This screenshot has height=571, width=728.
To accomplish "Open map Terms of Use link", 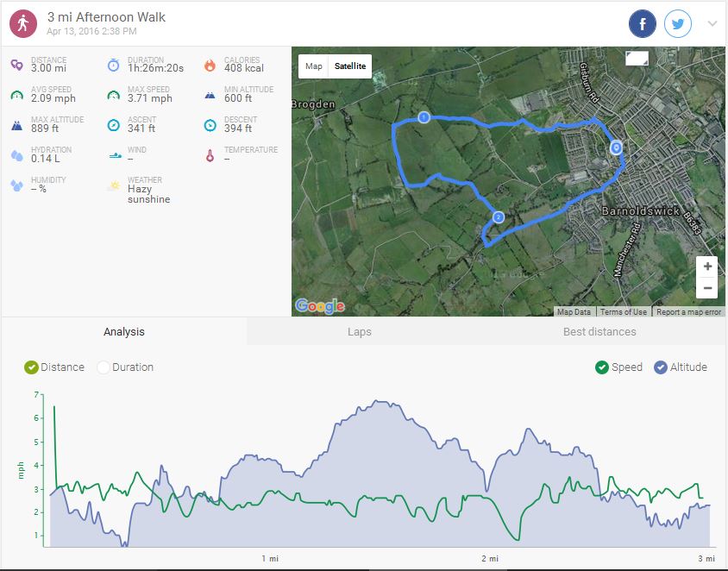I will tap(623, 312).
